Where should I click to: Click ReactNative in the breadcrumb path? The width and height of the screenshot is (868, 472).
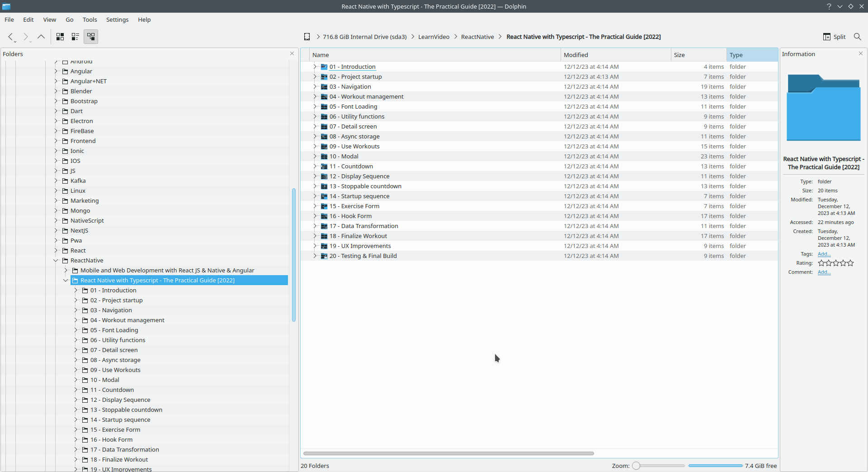pos(477,37)
